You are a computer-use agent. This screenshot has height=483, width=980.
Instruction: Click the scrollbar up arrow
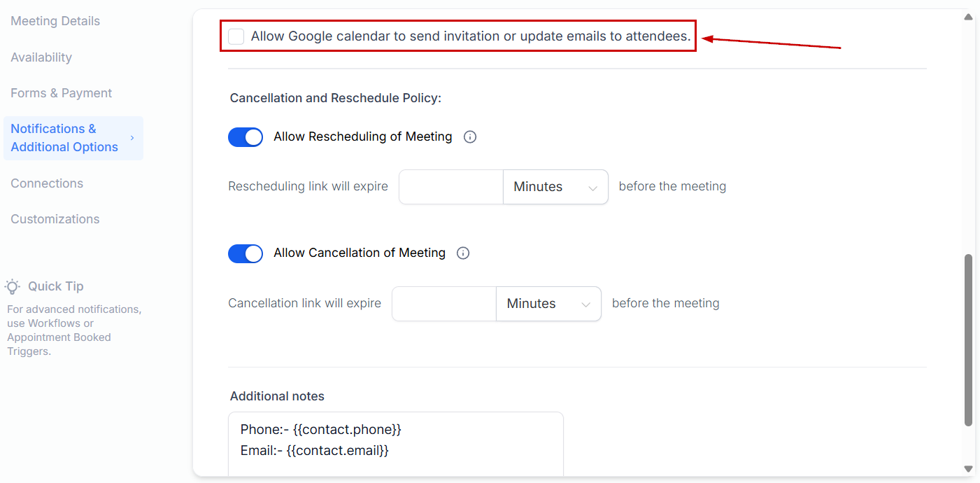(x=969, y=17)
